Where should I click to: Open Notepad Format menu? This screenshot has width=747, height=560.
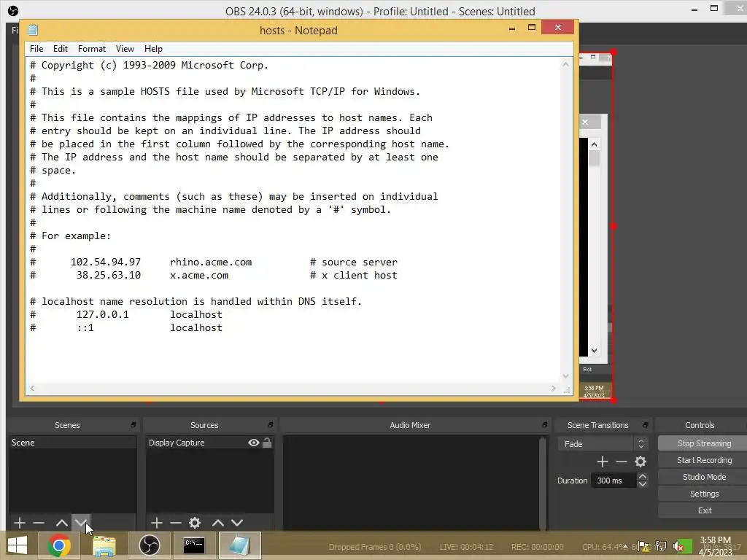[x=91, y=49]
